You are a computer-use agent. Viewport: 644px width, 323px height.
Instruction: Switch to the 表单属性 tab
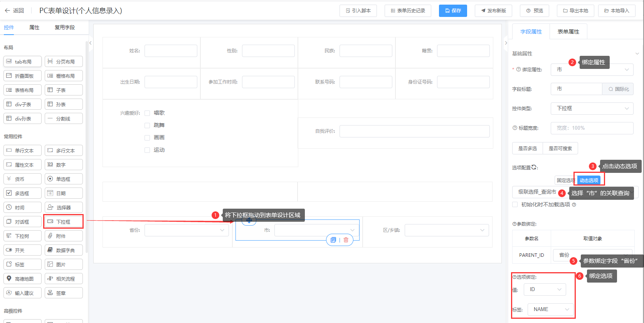568,32
